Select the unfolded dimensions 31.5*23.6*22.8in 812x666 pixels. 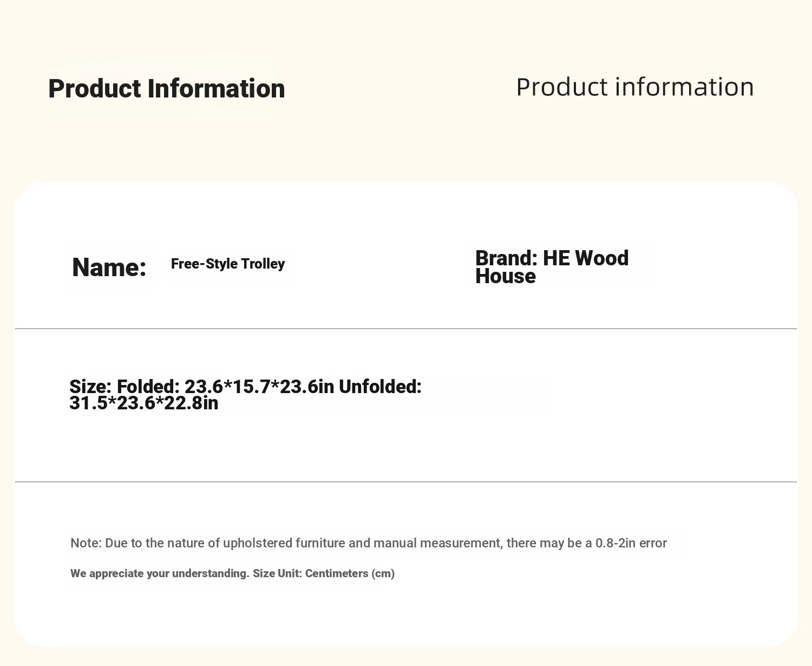tap(144, 403)
